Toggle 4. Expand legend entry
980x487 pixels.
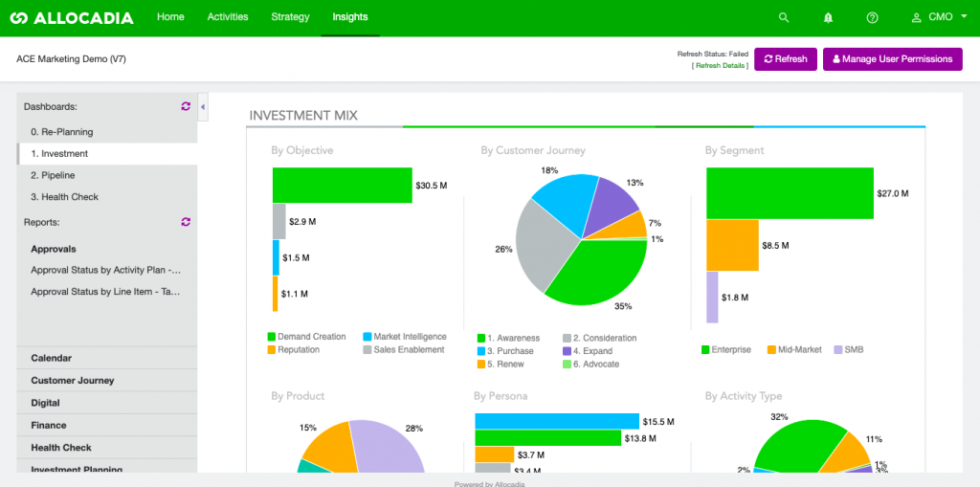589,351
